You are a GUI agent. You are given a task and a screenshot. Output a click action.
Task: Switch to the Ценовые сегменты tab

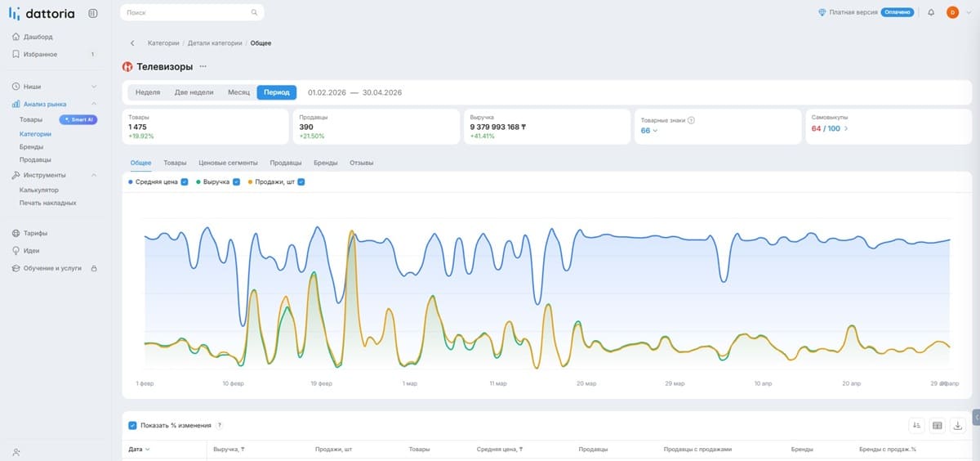tap(228, 163)
